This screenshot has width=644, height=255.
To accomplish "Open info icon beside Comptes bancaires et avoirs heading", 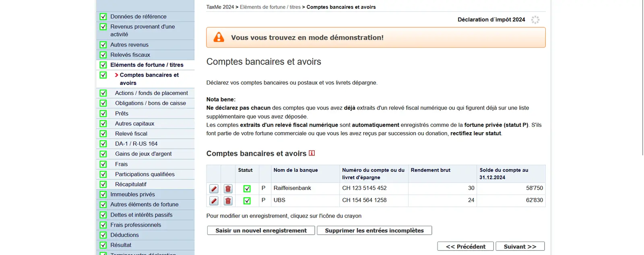I will [312, 153].
